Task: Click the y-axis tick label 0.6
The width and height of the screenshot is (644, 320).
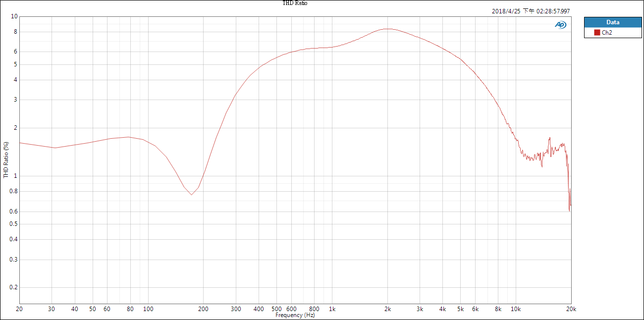Action: point(13,212)
